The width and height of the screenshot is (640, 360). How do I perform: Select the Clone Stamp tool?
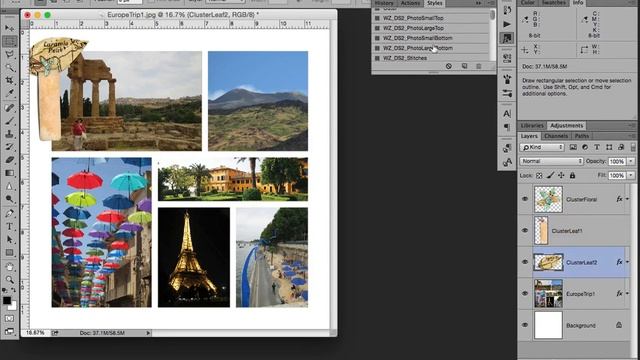(x=9, y=133)
